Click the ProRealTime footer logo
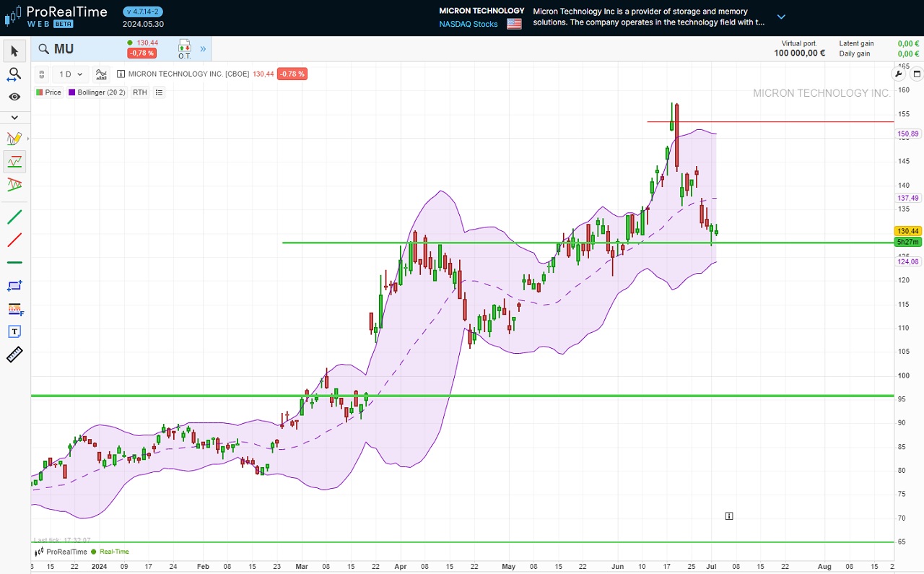Screen dimensions: 924x574 pyautogui.click(x=61, y=552)
